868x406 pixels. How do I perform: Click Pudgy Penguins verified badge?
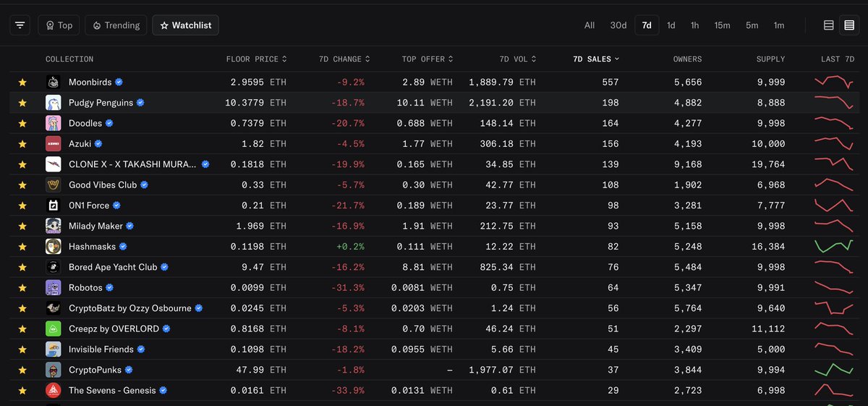tap(140, 103)
